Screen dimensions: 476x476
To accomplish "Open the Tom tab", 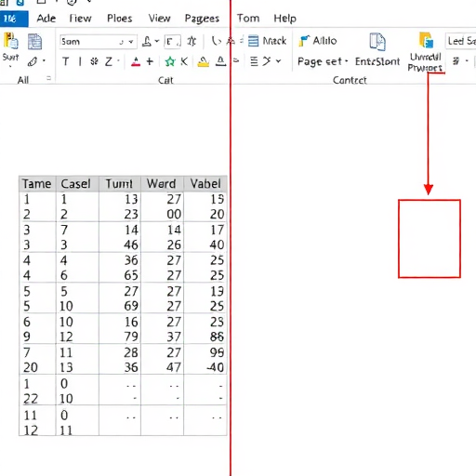I will pos(248,19).
